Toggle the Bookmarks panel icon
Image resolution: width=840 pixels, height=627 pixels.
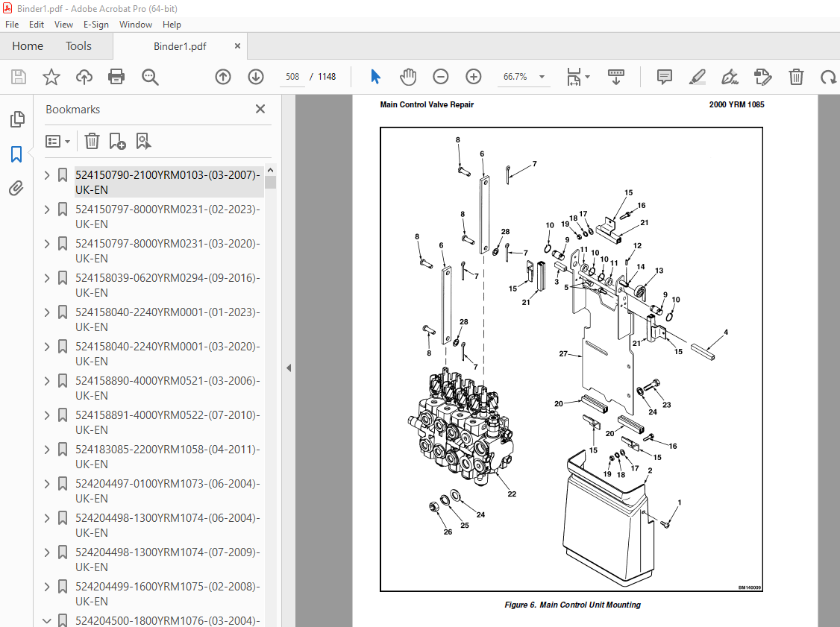point(16,154)
